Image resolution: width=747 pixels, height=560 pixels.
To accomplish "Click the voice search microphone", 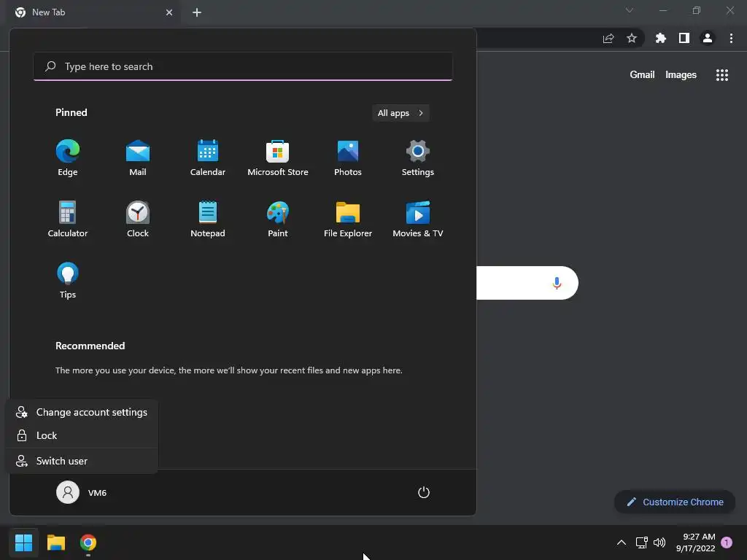I will 557,283.
